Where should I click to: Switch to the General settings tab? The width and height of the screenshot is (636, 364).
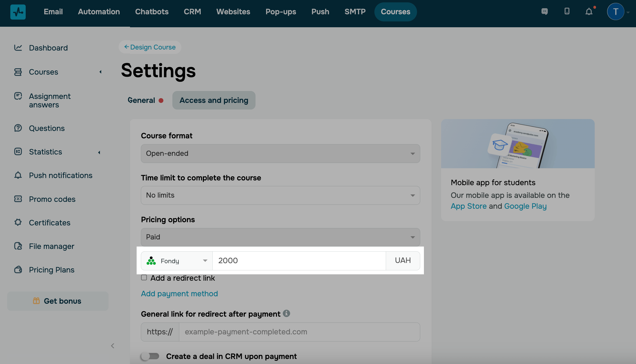pos(141,100)
